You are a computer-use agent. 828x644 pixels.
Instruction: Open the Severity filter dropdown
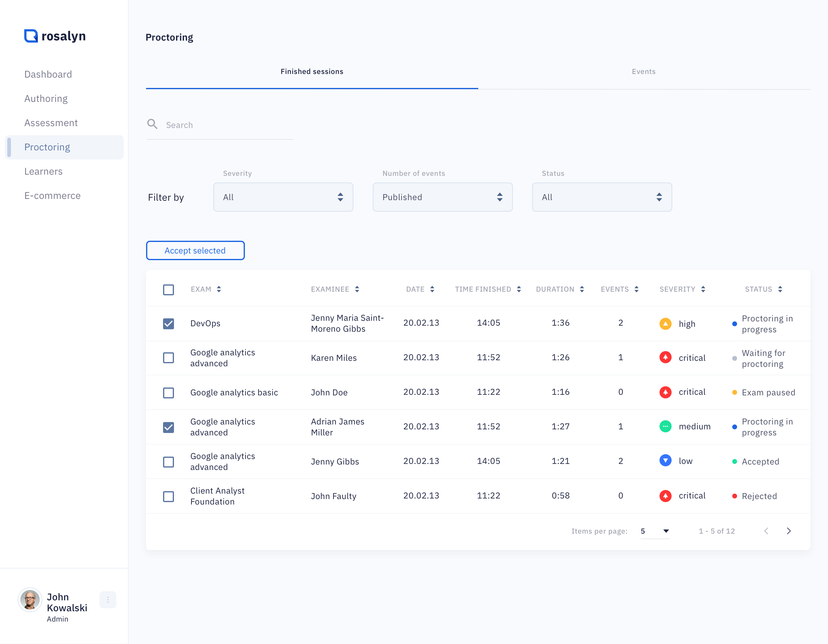point(283,197)
